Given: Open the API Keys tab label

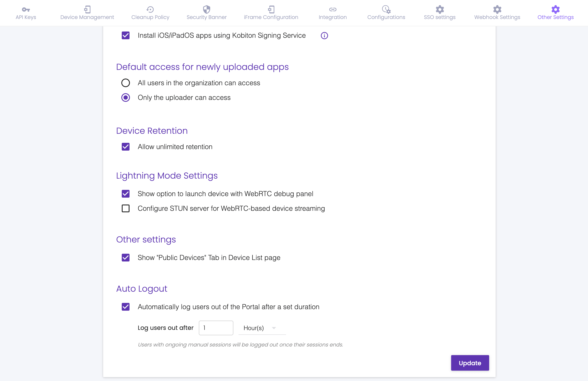Looking at the screenshot, I should click(x=26, y=17).
